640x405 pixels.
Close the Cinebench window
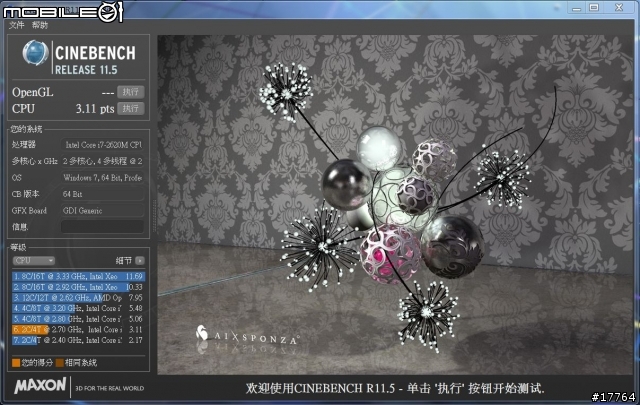[619, 8]
